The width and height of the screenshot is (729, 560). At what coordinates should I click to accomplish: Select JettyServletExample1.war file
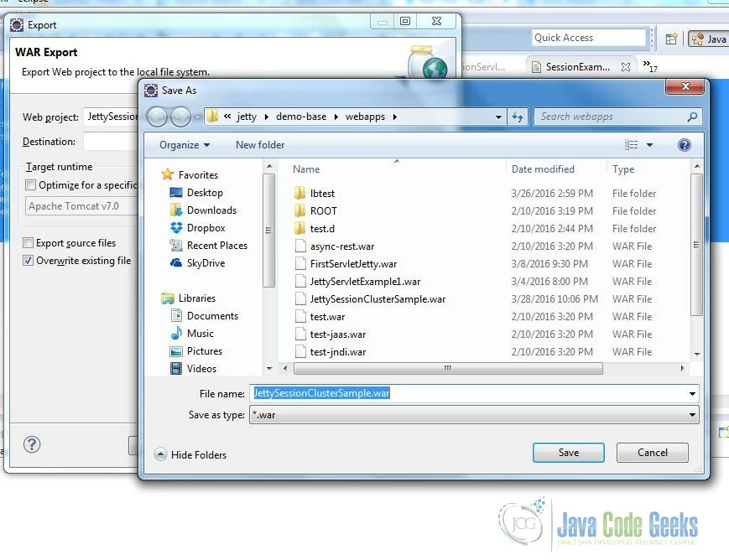(357, 281)
